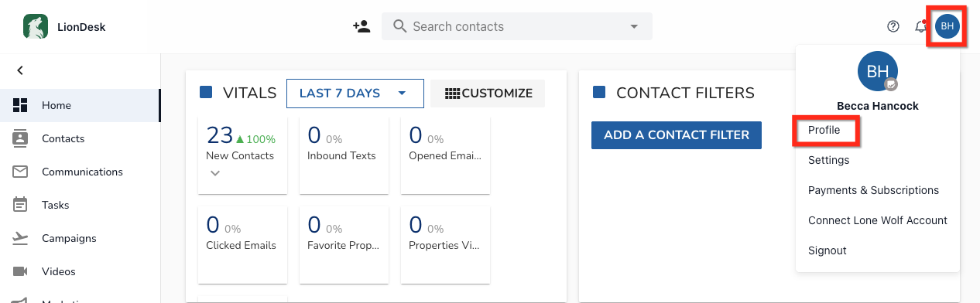Image resolution: width=980 pixels, height=303 pixels.
Task: Open Campaigns in the sidebar
Action: [x=80, y=238]
